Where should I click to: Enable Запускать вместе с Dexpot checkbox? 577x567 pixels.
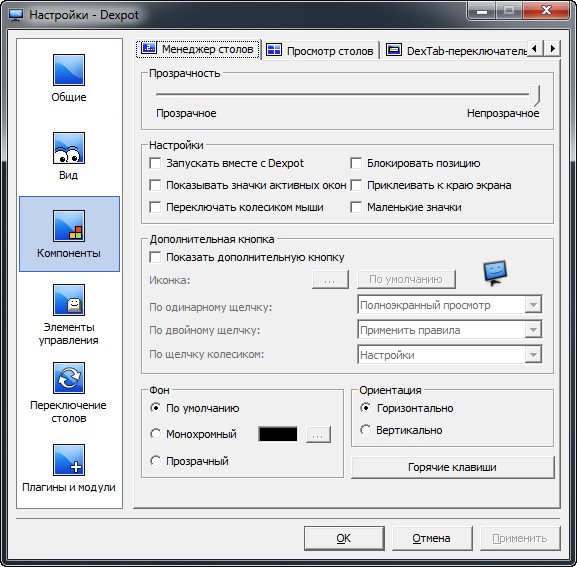(155, 163)
